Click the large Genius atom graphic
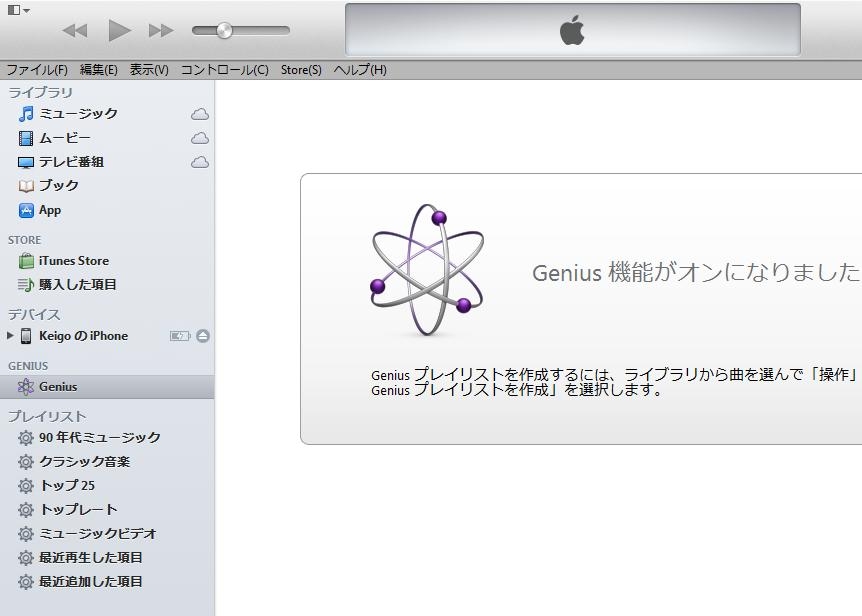 pyautogui.click(x=427, y=270)
